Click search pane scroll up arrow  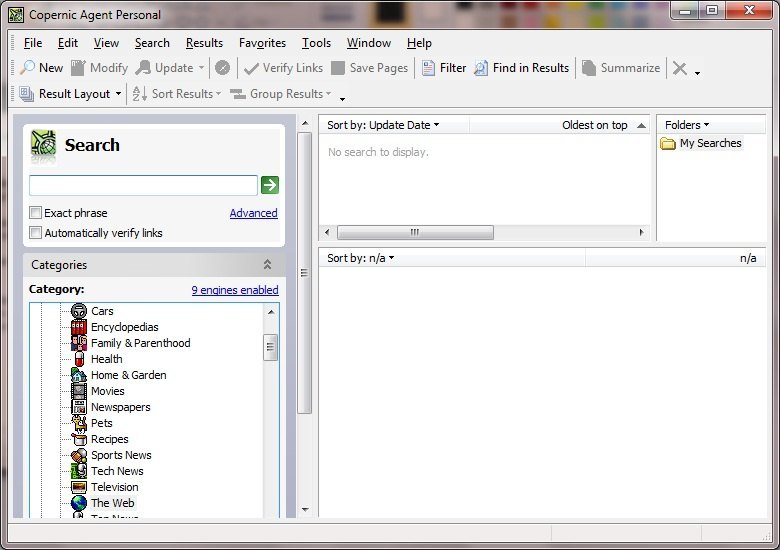pyautogui.click(x=305, y=123)
